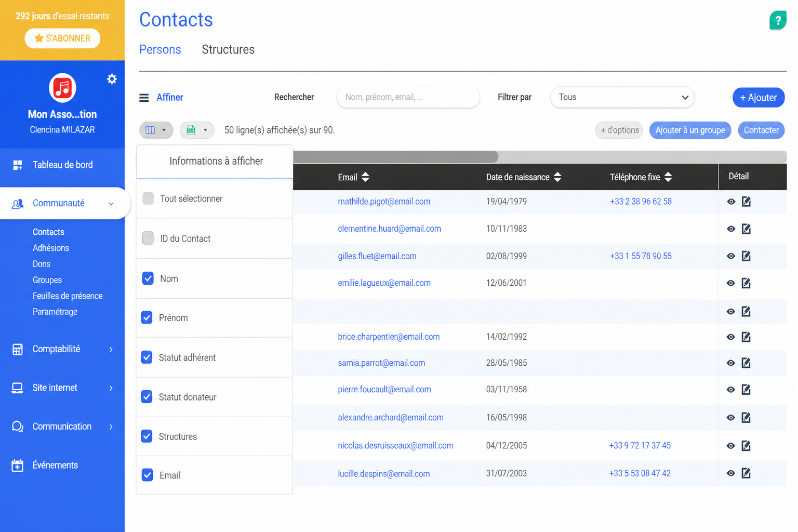Edit the pierre.foucault contact row
This screenshot has height=532, width=798.
746,389
